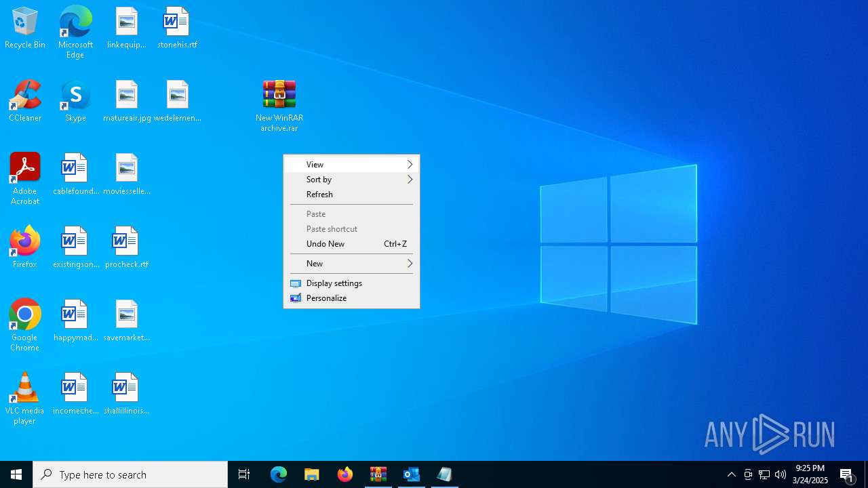
Task: Choose Refresh from the context menu
Action: tap(351, 195)
